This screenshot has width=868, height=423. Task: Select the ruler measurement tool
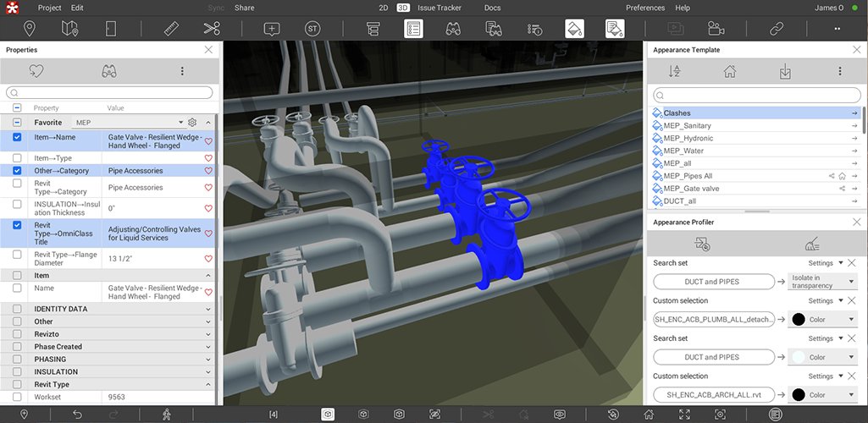pyautogui.click(x=172, y=28)
